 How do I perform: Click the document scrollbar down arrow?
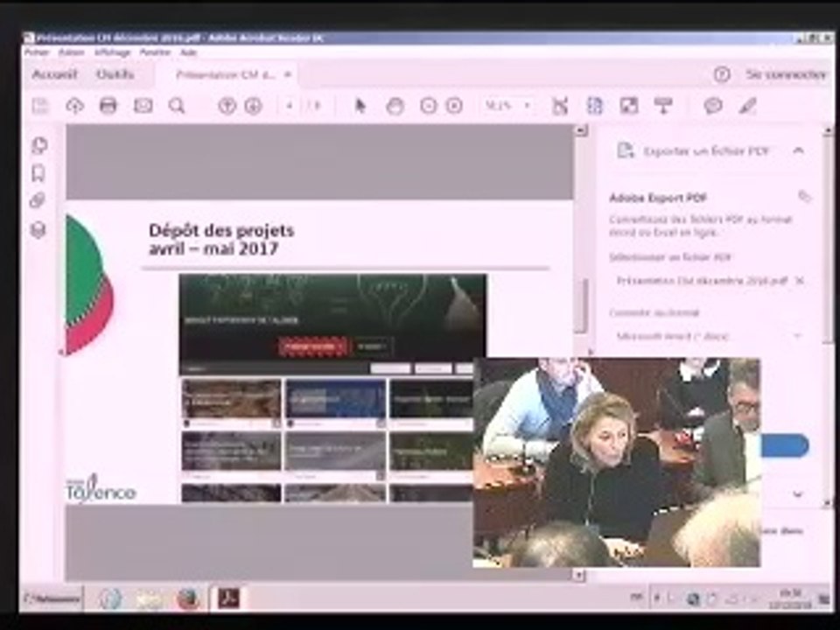[579, 575]
